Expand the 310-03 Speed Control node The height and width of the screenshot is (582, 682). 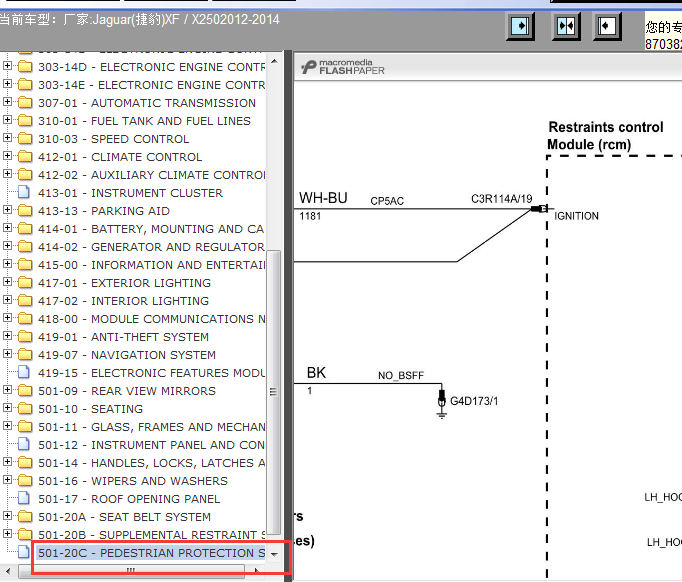(x=7, y=137)
